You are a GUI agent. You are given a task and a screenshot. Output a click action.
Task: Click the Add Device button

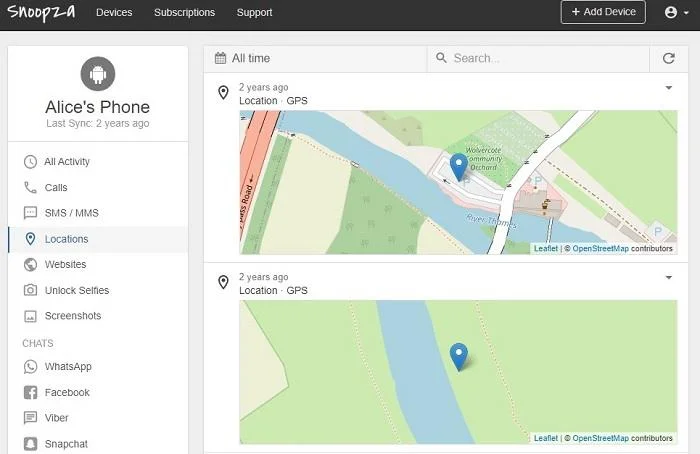point(603,12)
